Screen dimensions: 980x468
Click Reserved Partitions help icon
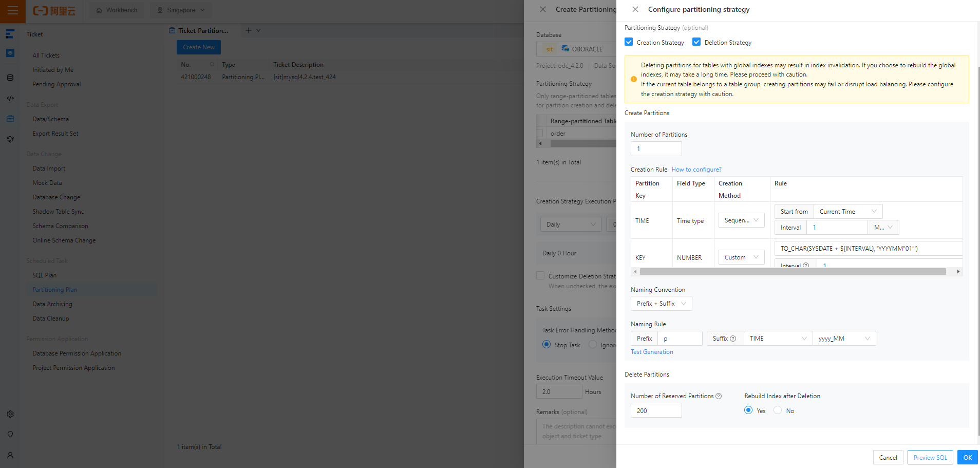pyautogui.click(x=719, y=396)
